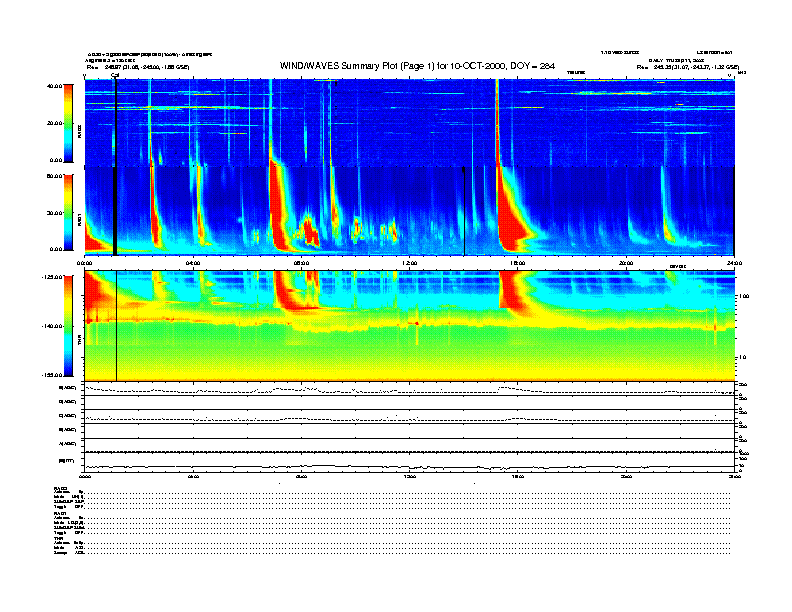792x612 pixels.
Task: Click the 30.00 label on RAD1 scale
Action: tap(54, 213)
